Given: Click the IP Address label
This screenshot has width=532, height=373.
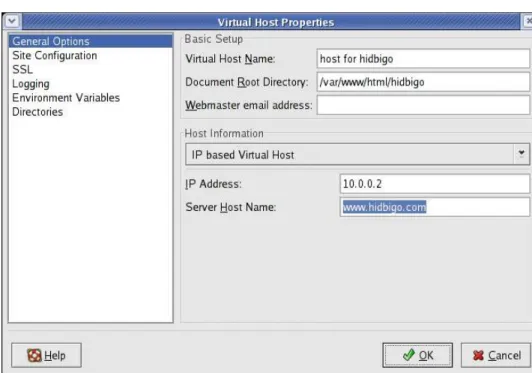Looking at the screenshot, I should coord(213,184).
